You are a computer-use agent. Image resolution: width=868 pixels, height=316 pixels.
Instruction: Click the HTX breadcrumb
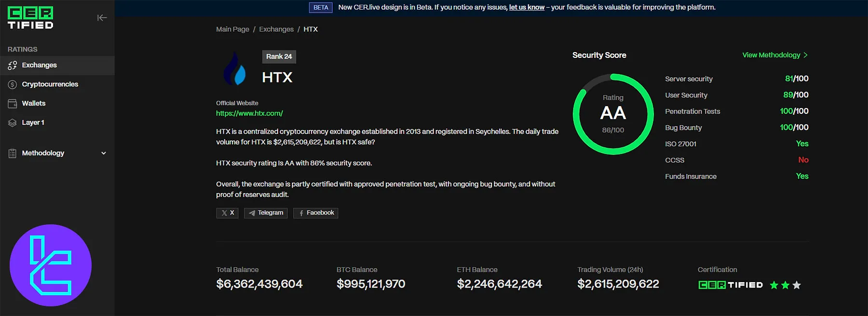tap(311, 29)
